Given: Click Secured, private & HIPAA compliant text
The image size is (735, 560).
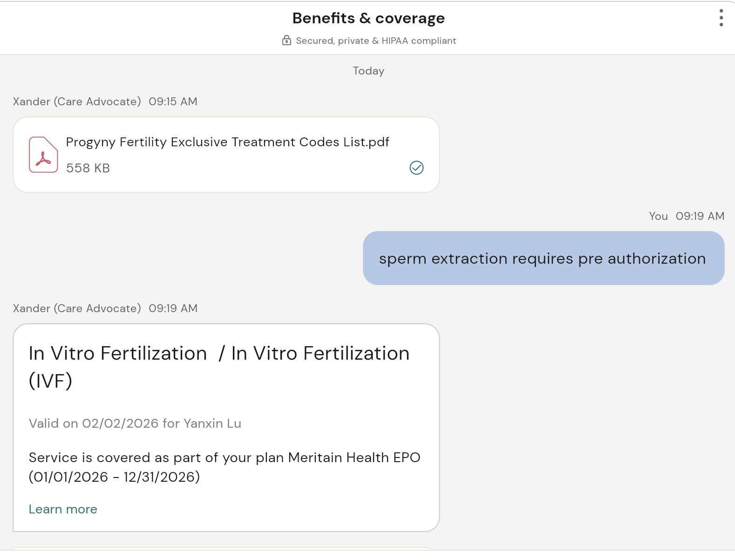Looking at the screenshot, I should coord(376,41).
